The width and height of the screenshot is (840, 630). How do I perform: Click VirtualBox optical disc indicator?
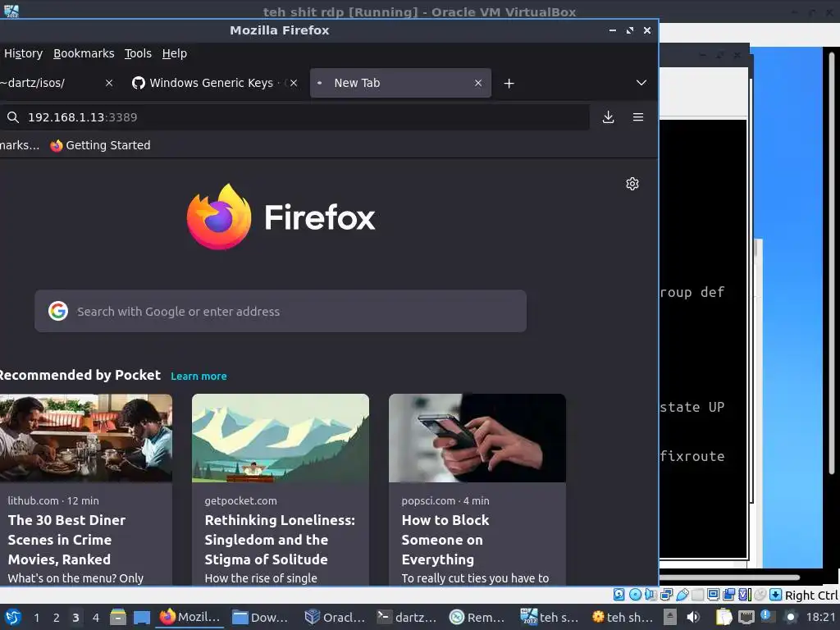pyautogui.click(x=635, y=595)
